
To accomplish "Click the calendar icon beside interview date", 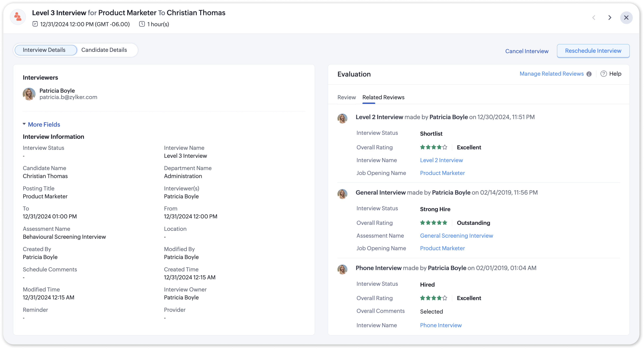I will [35, 24].
